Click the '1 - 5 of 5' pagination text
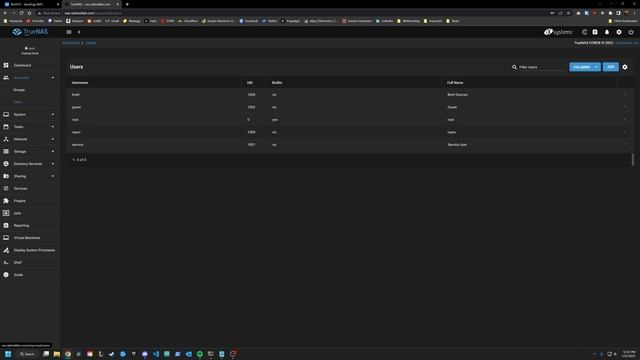This screenshot has width=640, height=360. (x=79, y=160)
